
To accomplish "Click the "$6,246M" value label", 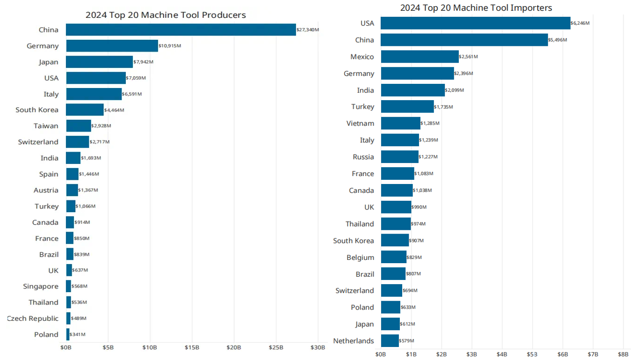I will [580, 23].
